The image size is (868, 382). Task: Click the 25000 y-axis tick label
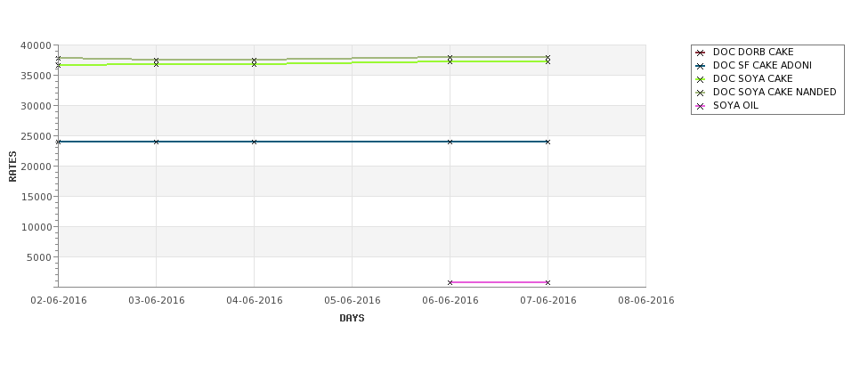point(36,136)
